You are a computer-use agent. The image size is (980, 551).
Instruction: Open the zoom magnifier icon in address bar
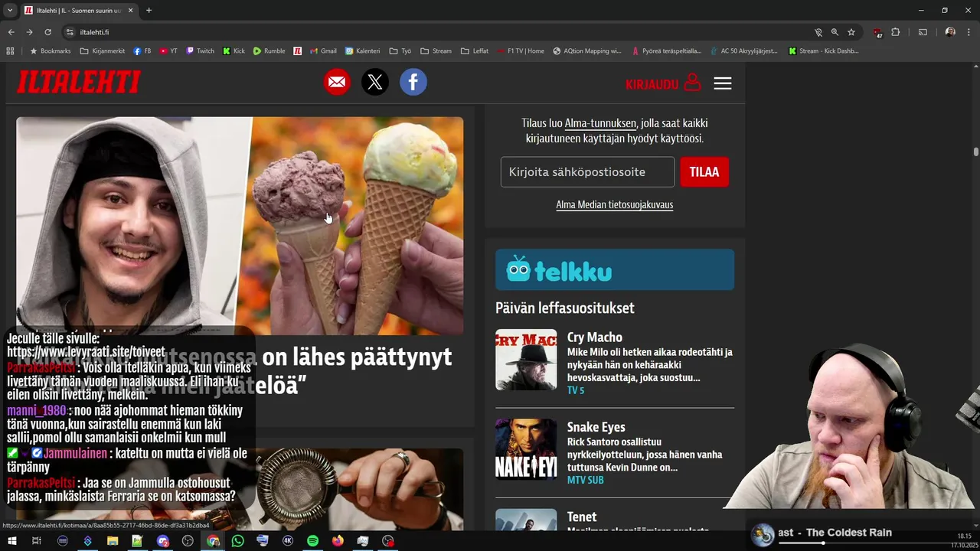coord(835,32)
